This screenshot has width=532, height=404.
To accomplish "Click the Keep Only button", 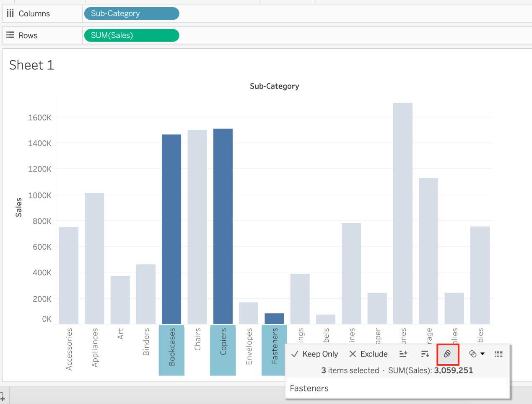I will click(x=315, y=354).
